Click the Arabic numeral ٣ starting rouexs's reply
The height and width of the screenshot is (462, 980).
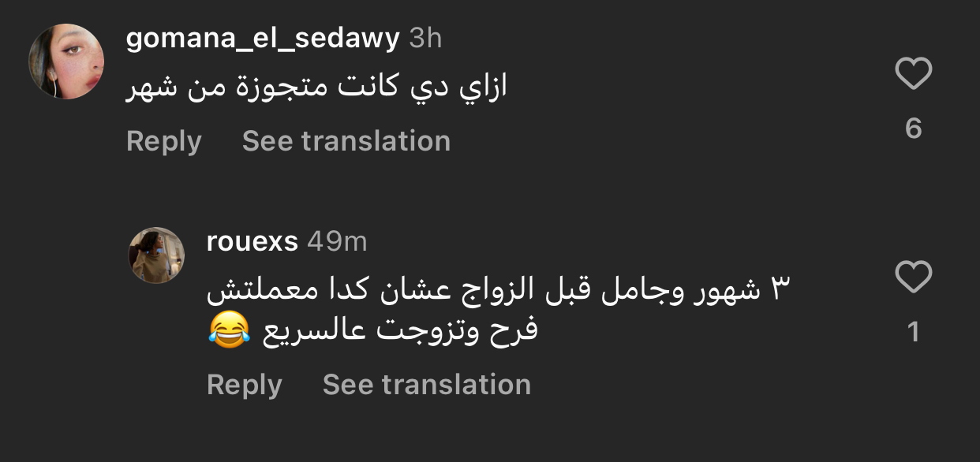point(779,290)
